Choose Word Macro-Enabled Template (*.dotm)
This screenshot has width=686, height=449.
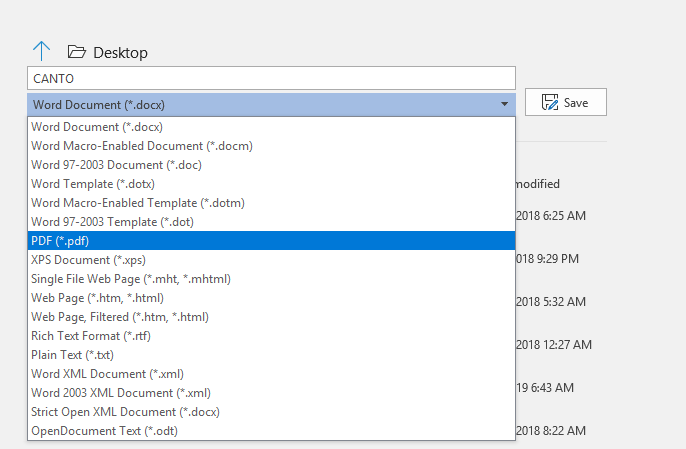[x=271, y=203]
